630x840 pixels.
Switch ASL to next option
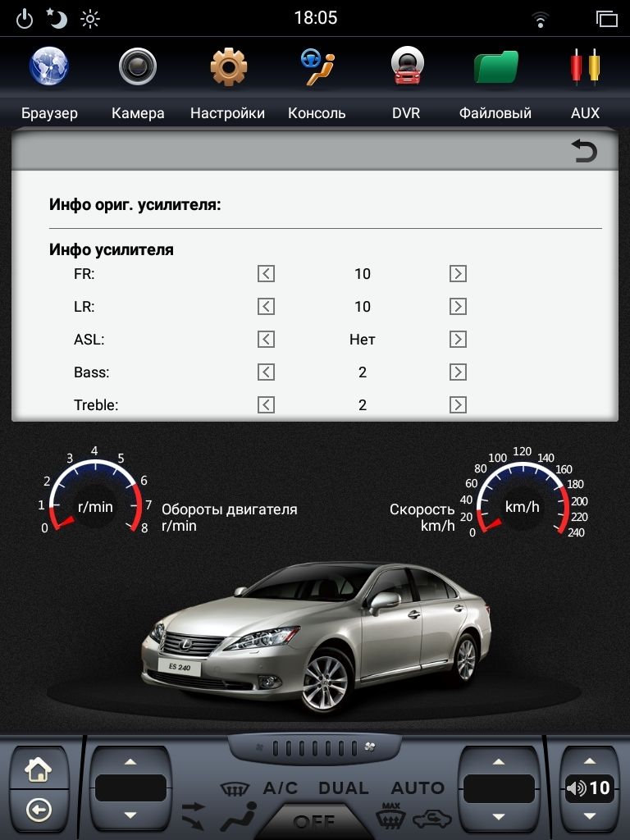click(458, 339)
